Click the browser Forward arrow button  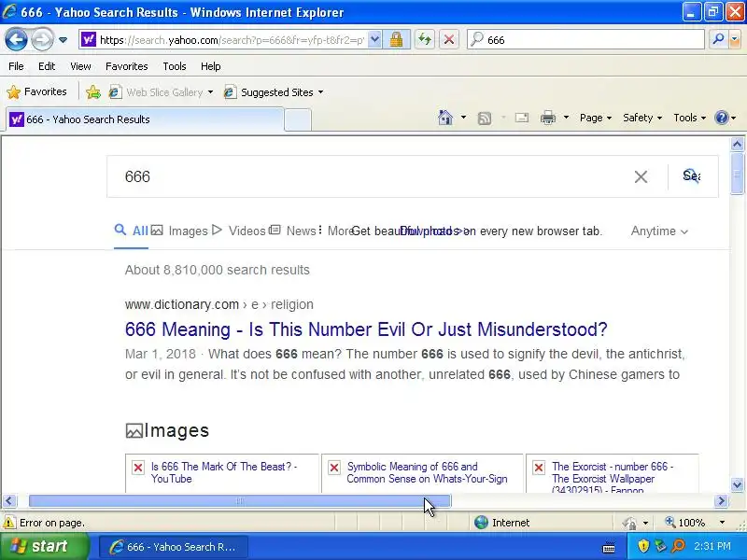pyautogui.click(x=42, y=39)
